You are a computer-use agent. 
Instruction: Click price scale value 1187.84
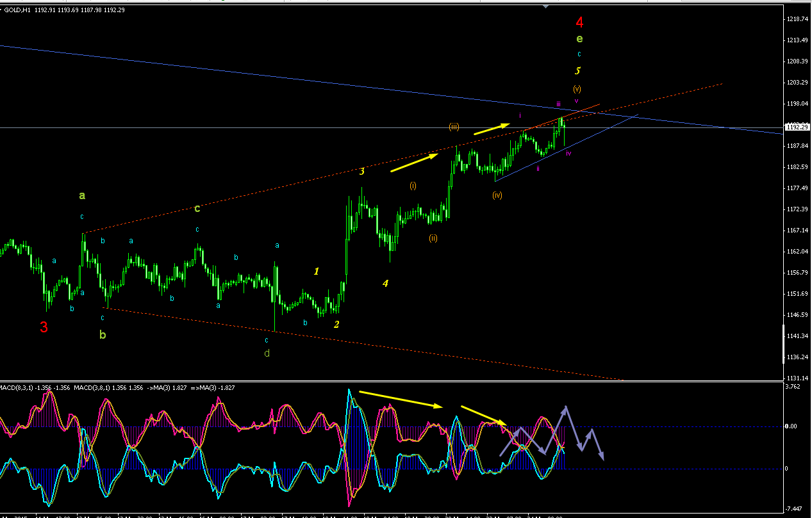796,146
